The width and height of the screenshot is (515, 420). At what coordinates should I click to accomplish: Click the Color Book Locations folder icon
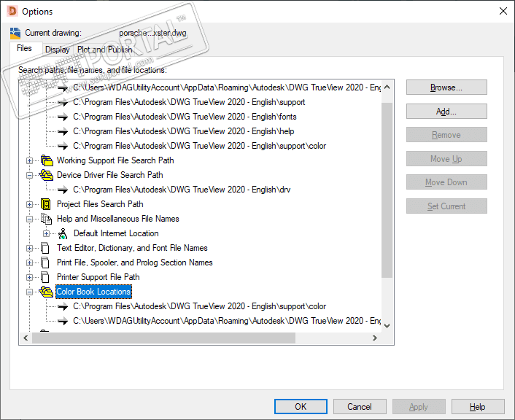(46, 292)
